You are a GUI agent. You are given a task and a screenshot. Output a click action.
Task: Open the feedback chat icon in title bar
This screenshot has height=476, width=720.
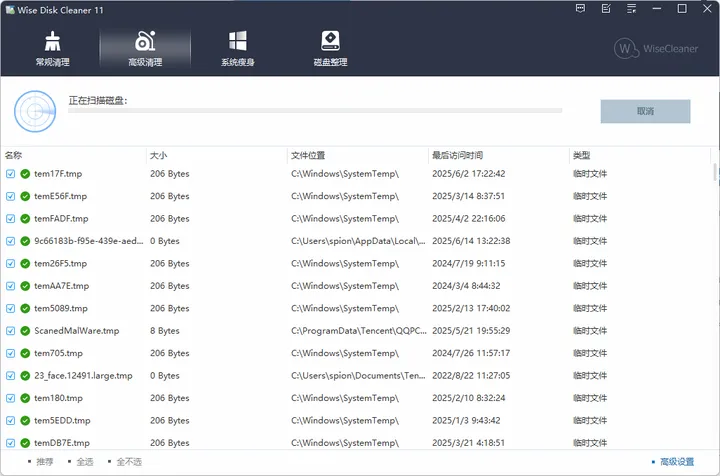coord(580,9)
